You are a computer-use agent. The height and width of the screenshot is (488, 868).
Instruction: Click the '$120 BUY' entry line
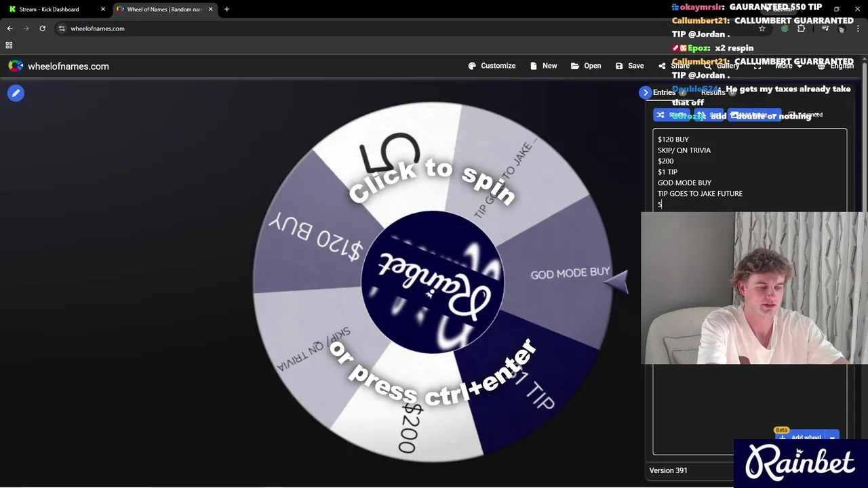click(673, 139)
